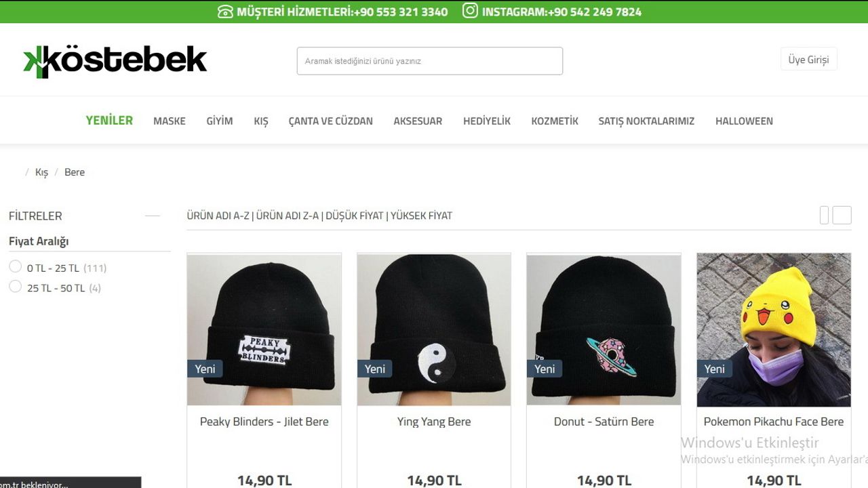
Task: Open the Giyim category menu
Action: pyautogui.click(x=220, y=121)
